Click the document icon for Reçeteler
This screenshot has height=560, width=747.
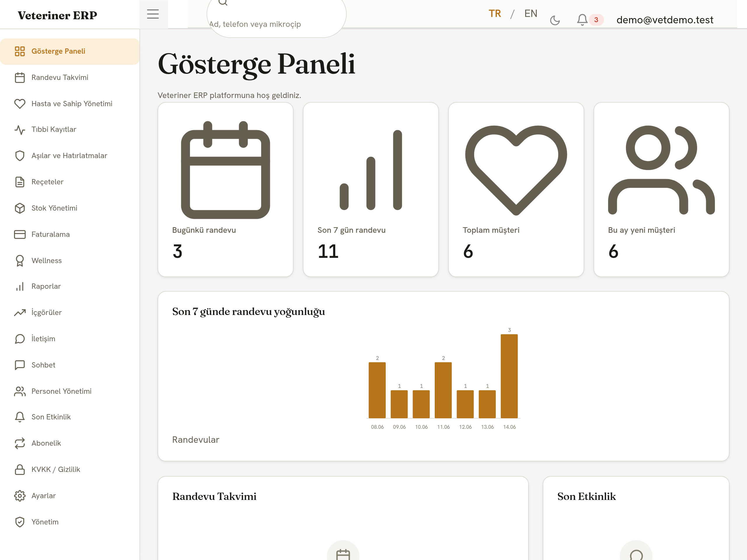20,182
